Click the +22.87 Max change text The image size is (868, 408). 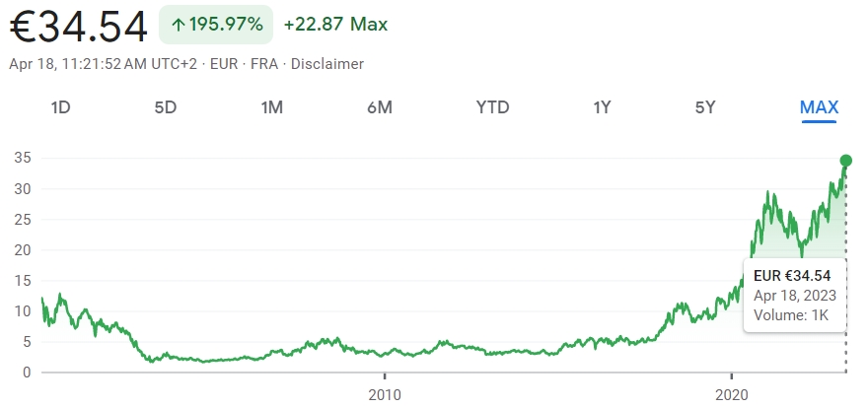334,25
